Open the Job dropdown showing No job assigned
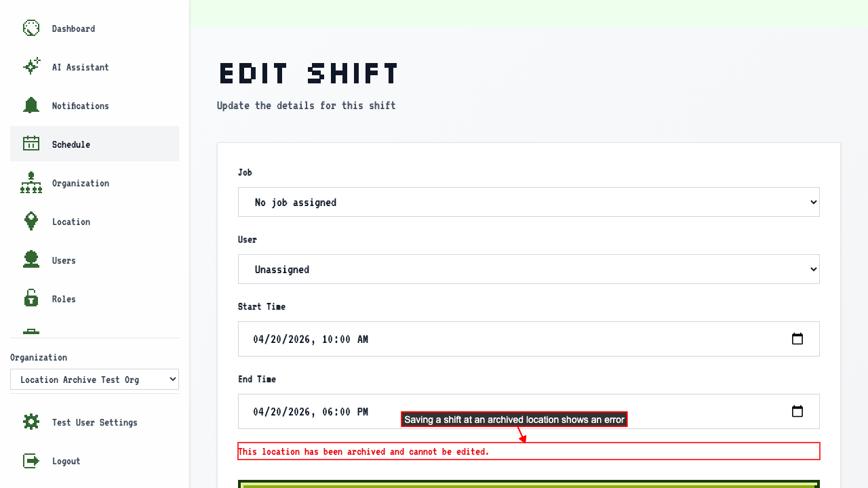 [528, 202]
